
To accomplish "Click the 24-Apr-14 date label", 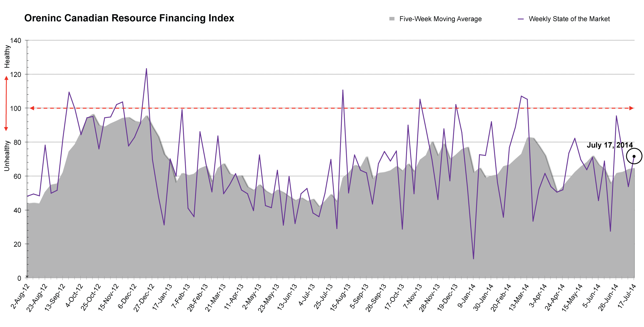I will pos(554,297).
